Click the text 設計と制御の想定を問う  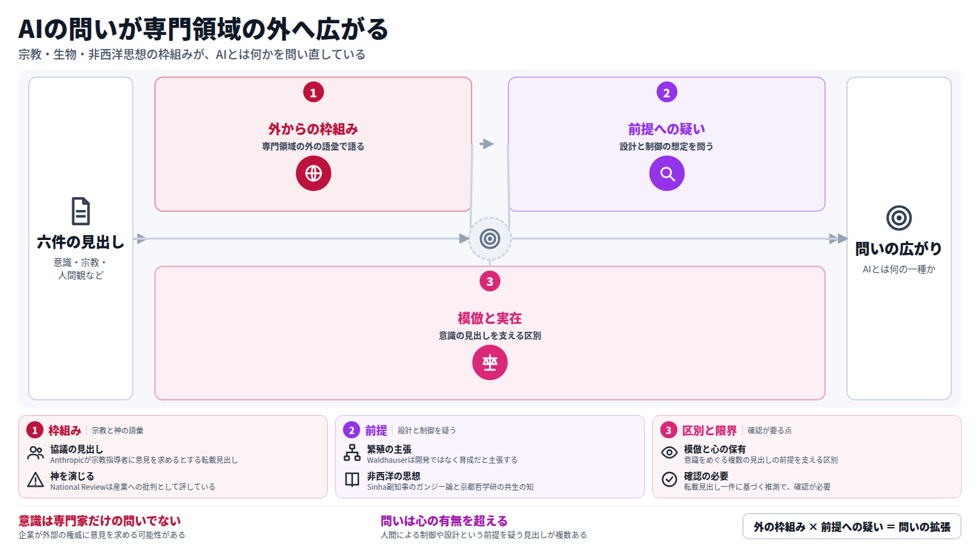[x=667, y=147]
